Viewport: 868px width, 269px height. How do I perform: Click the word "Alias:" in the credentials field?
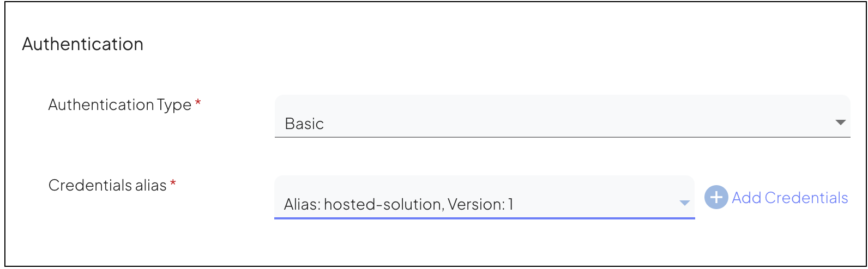point(302,205)
